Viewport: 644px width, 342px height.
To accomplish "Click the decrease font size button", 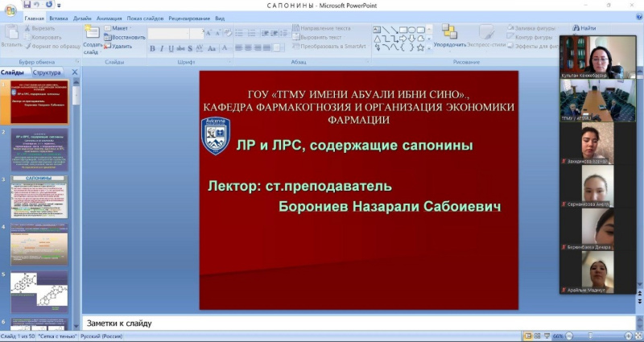I will [x=217, y=33].
